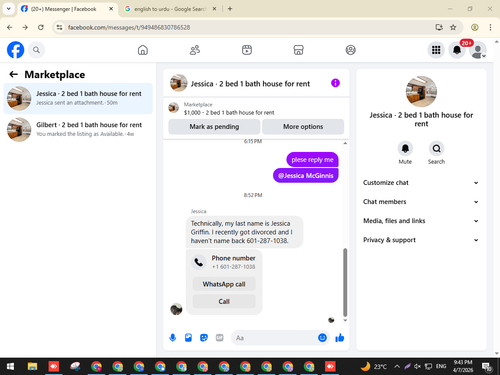Expand the Customize chat section
The width and height of the screenshot is (500, 375).
(x=421, y=183)
